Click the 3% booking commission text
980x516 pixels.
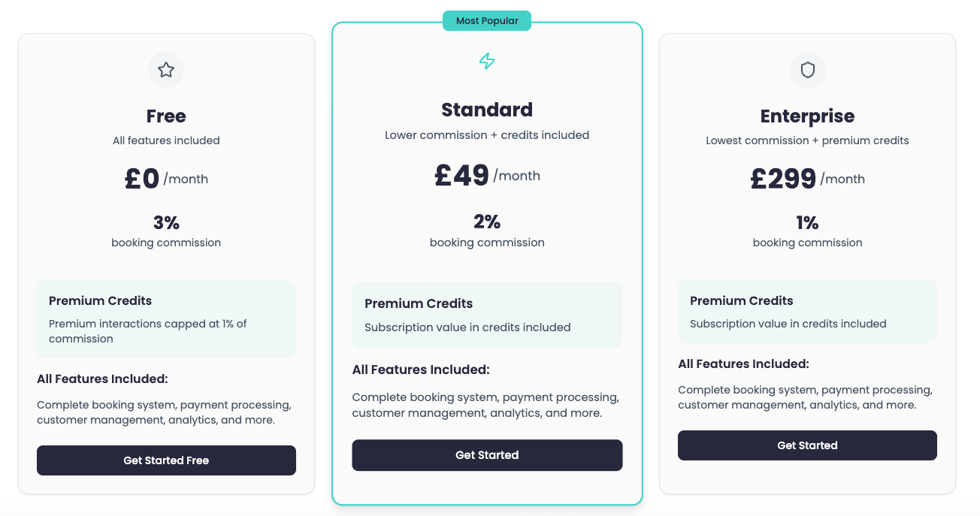tap(166, 231)
